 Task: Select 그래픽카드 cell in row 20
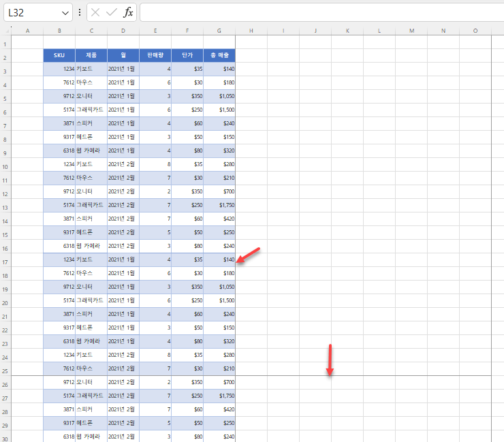click(91, 300)
